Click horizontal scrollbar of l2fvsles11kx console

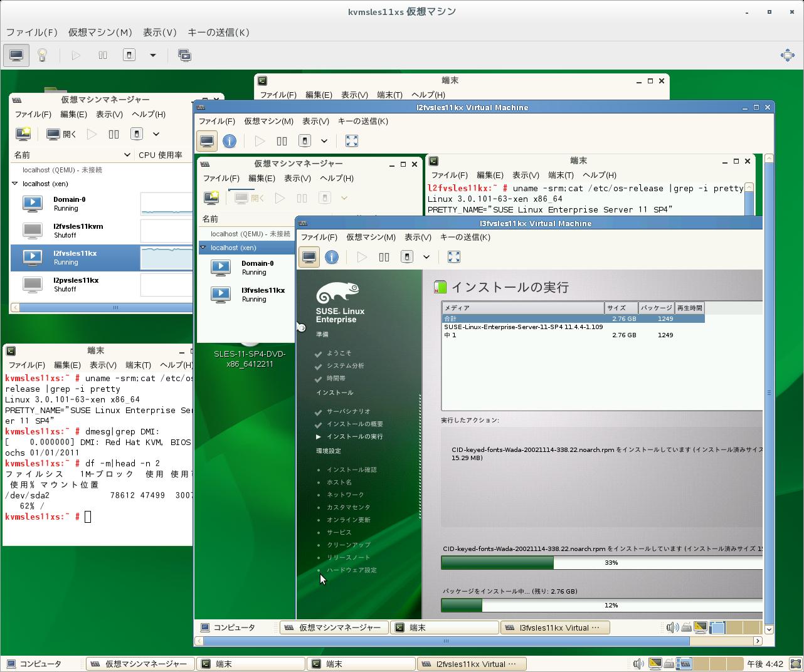click(447, 641)
